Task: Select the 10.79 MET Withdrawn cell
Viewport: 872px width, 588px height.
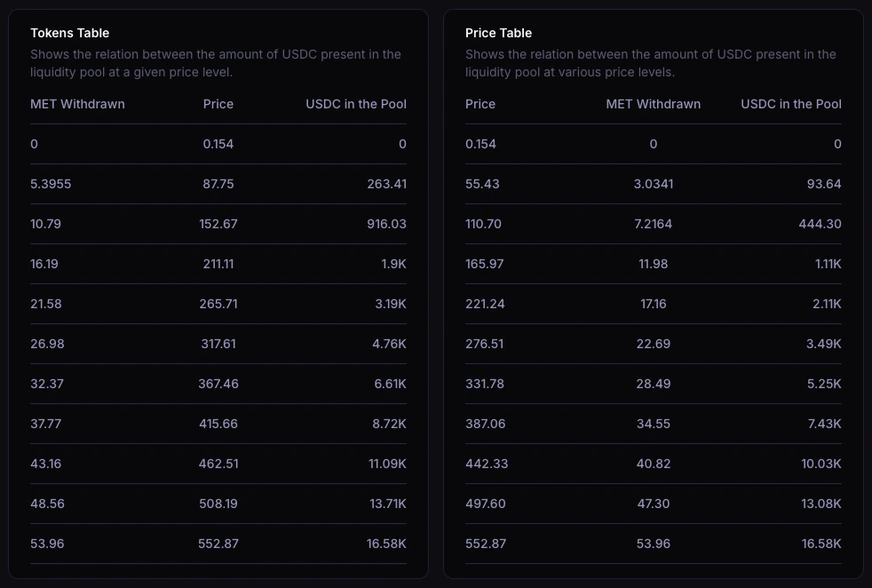Action: pos(45,224)
